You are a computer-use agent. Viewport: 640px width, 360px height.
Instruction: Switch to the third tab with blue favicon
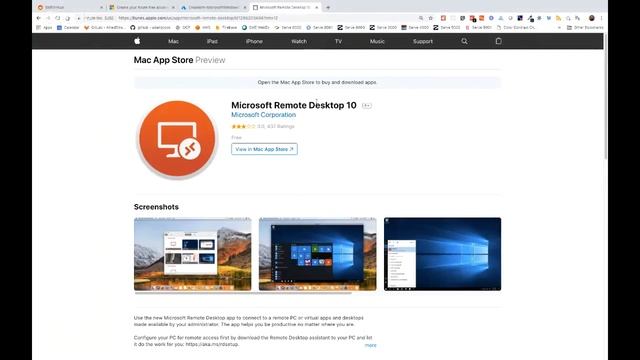tap(214, 7)
